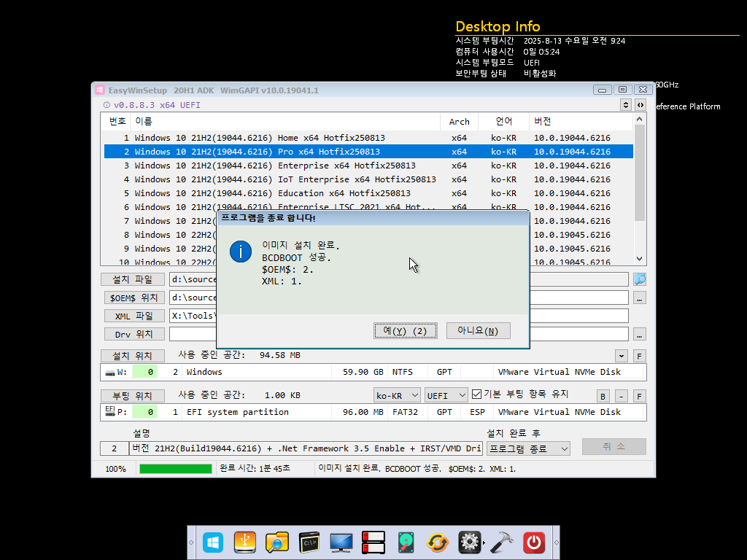Click the right diamond handle of the dock
The width and height of the screenshot is (747, 560).
556,542
